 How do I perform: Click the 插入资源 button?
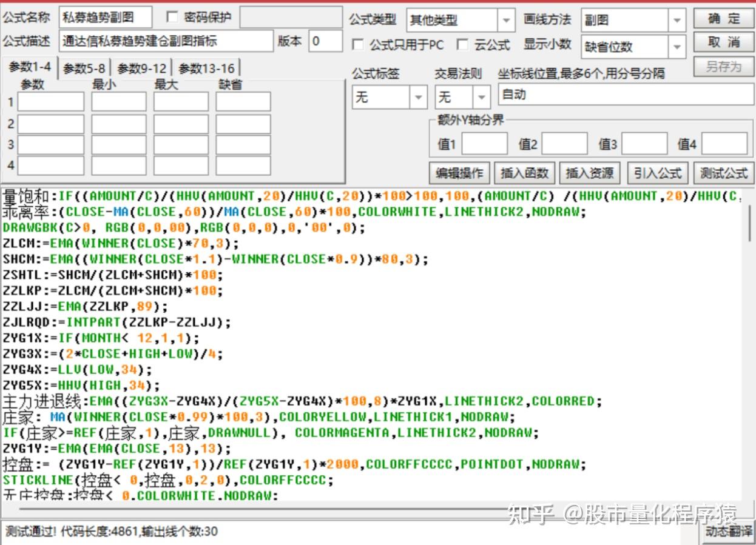point(590,173)
